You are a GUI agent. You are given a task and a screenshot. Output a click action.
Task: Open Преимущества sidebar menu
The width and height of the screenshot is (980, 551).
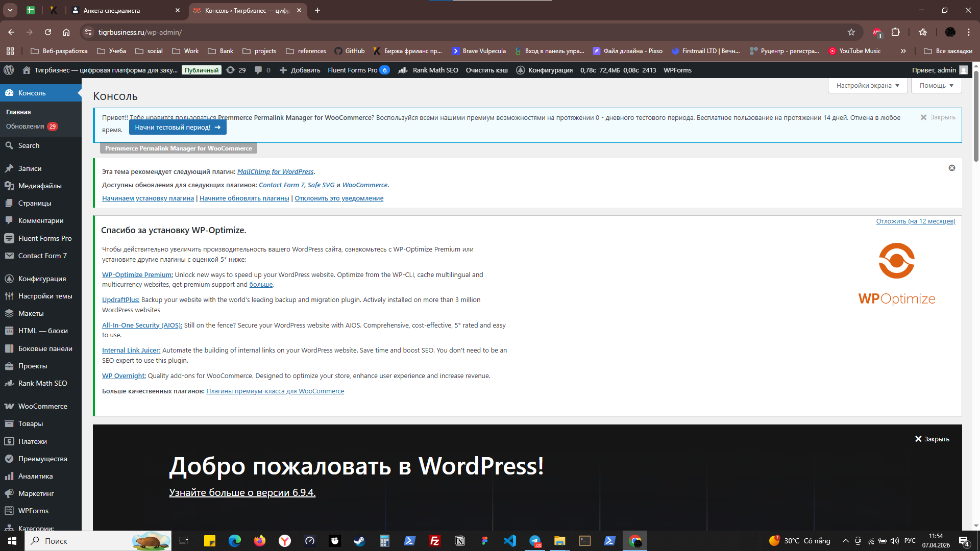pos(41,459)
